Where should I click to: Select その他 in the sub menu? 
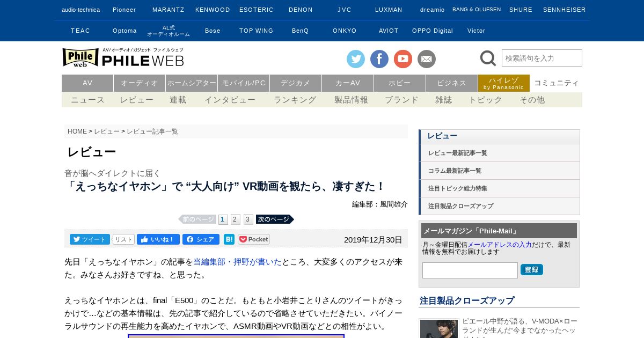pos(532,100)
